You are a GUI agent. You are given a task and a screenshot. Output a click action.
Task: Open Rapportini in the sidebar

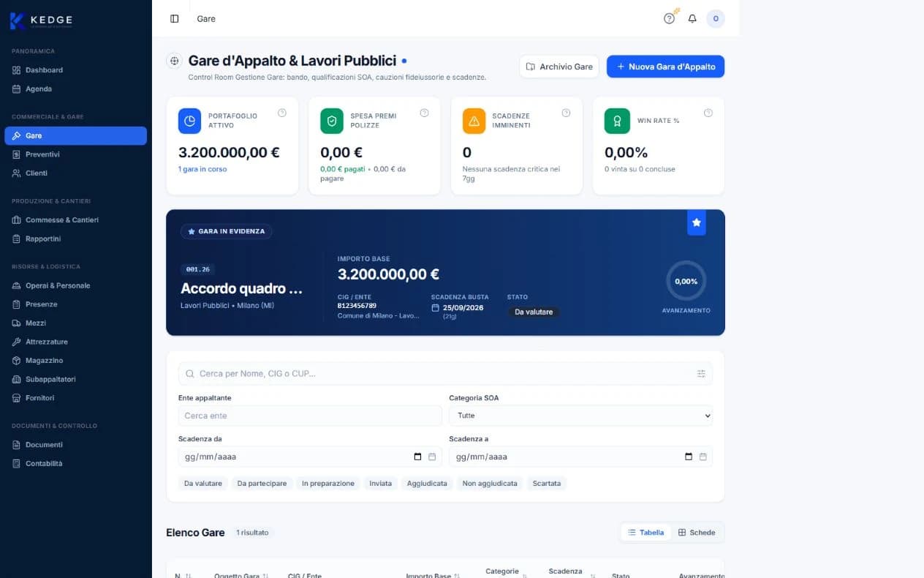coord(75,239)
